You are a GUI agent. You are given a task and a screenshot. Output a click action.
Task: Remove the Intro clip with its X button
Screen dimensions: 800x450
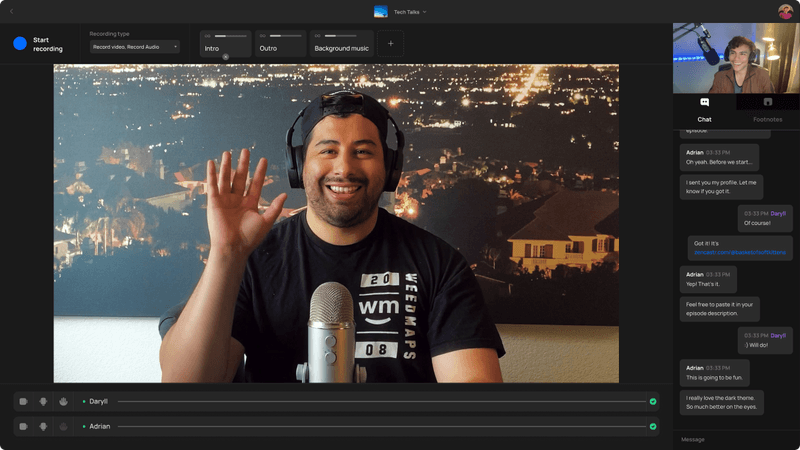225,57
